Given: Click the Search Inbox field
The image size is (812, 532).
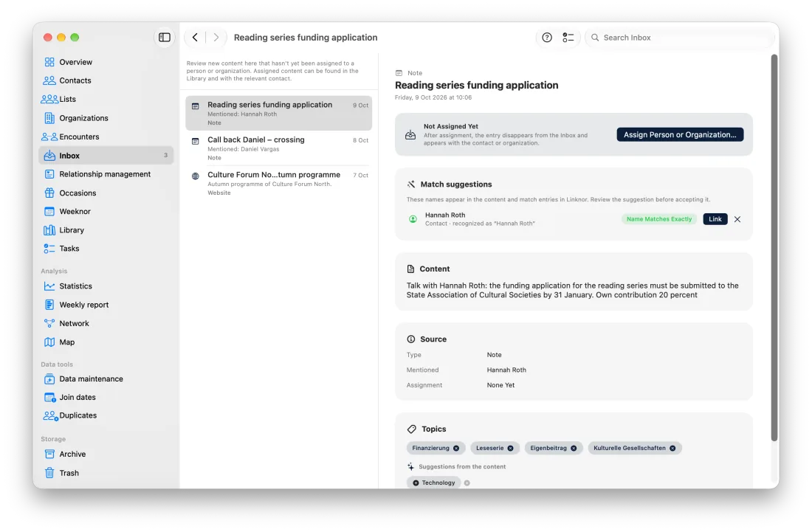Looking at the screenshot, I should (x=679, y=37).
